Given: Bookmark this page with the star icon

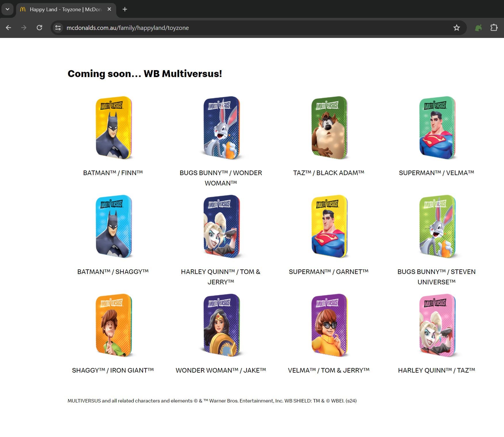Looking at the screenshot, I should pos(457,28).
